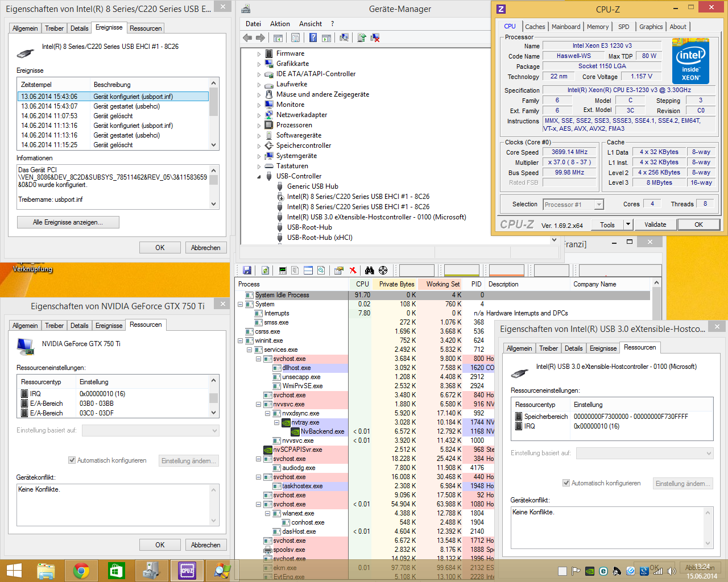728x582 pixels.
Task: Click the crosshair find window target icon
Action: (x=383, y=271)
